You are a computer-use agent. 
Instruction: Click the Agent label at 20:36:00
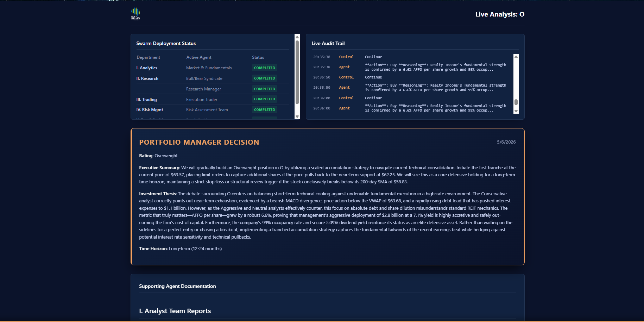(x=344, y=108)
